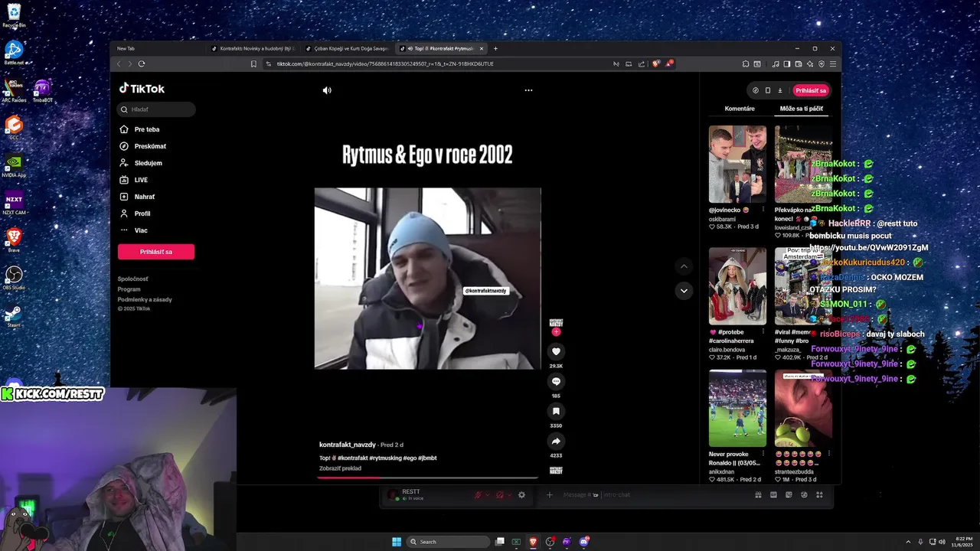The width and height of the screenshot is (980, 551).
Task: Expand the Podmienky a zásady footer section
Action: tap(145, 299)
